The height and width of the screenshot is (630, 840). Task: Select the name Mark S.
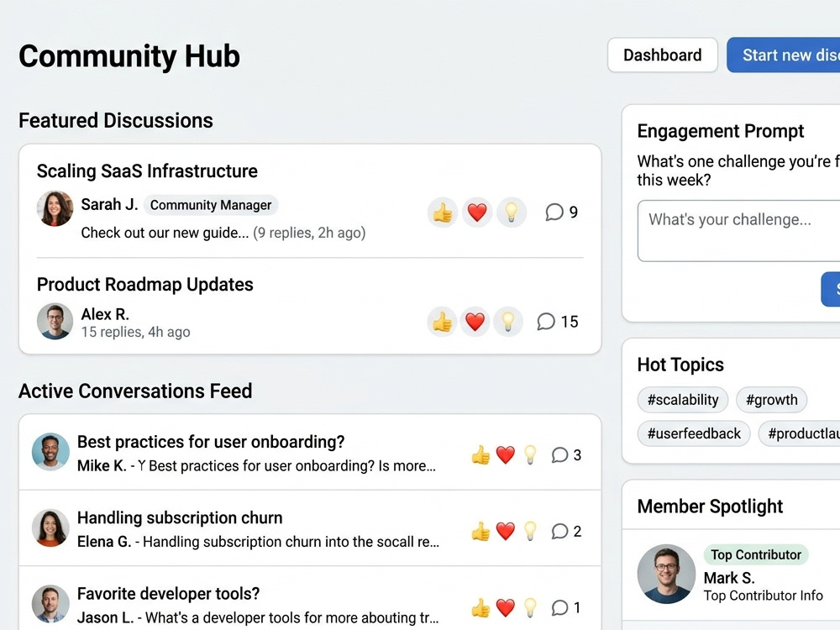pyautogui.click(x=729, y=578)
